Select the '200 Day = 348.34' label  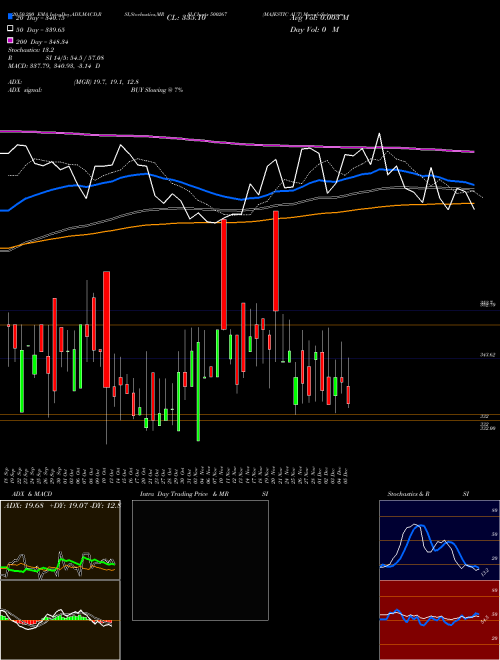click(x=42, y=42)
